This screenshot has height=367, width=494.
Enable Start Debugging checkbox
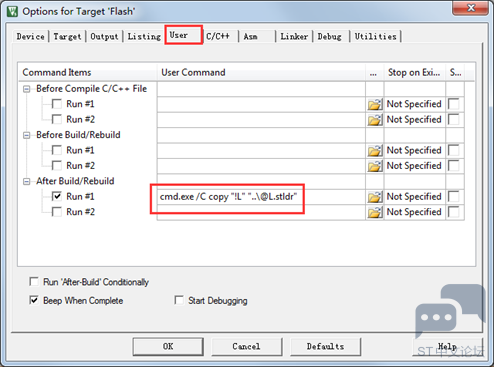click(x=179, y=300)
